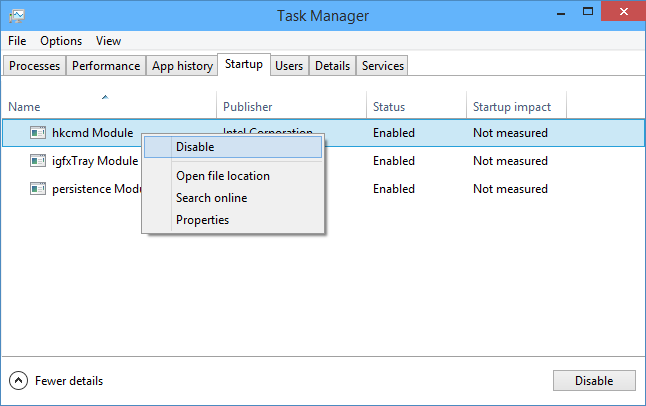Click the igfxTray Module row icon
Image resolution: width=646 pixels, height=406 pixels.
coord(38,161)
